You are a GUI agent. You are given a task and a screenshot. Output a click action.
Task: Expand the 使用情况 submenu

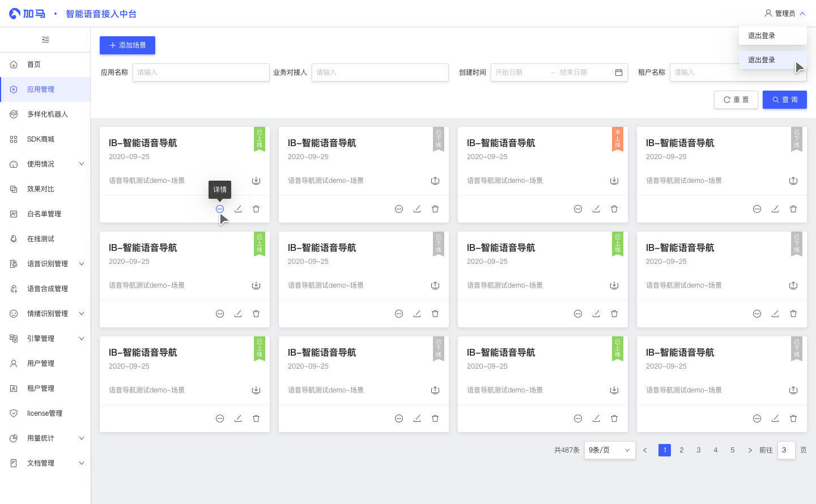coord(82,164)
